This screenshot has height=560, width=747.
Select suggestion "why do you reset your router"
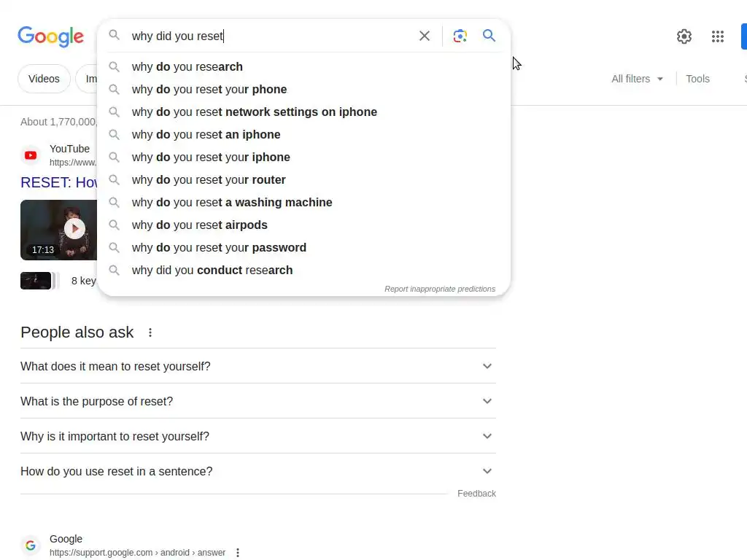(209, 179)
